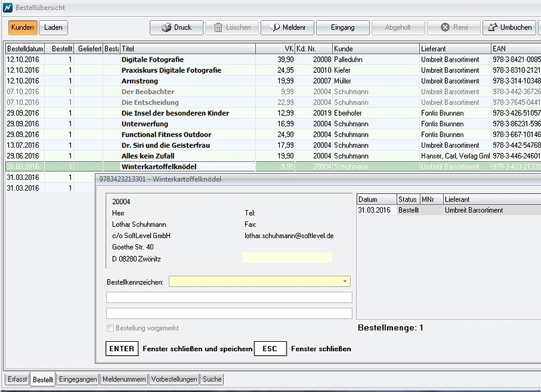Click the Löschen trash button

click(x=232, y=27)
